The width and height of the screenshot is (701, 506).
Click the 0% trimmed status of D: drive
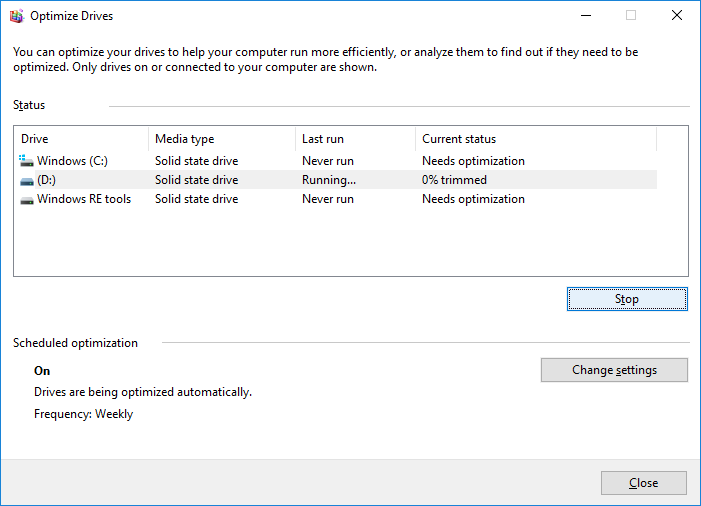454,180
